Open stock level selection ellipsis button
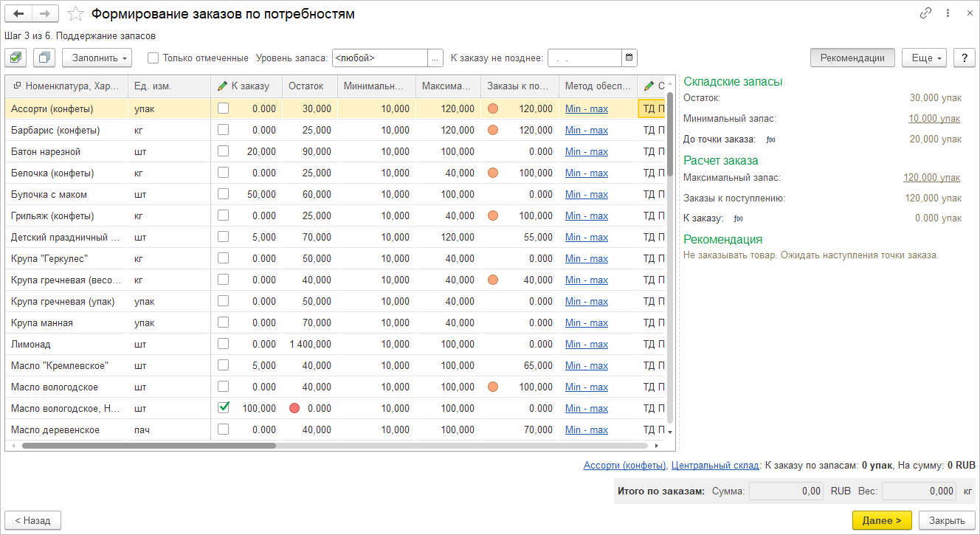 [x=435, y=58]
